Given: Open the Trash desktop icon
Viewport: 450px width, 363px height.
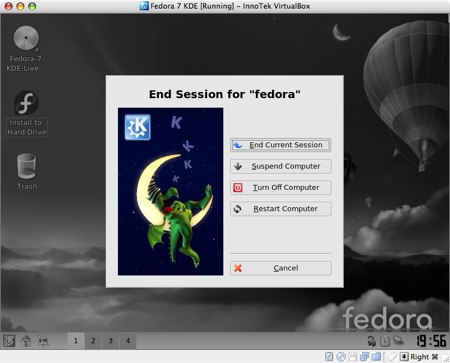Looking at the screenshot, I should click(27, 172).
